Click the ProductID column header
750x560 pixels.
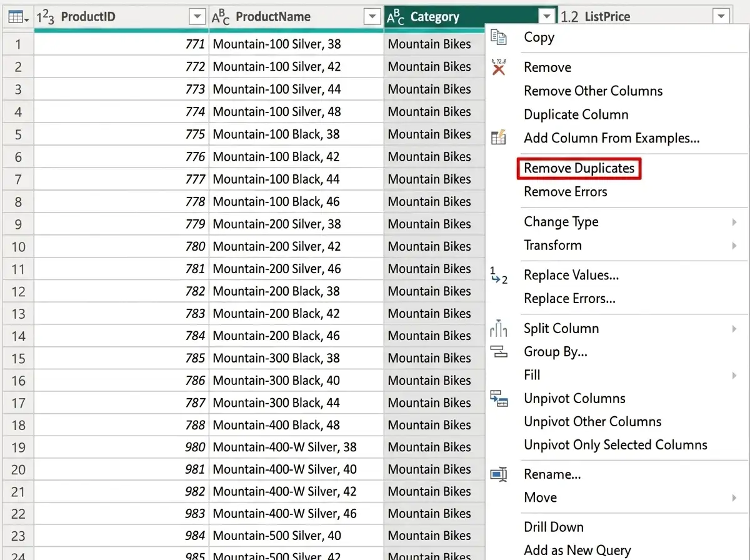point(121,17)
